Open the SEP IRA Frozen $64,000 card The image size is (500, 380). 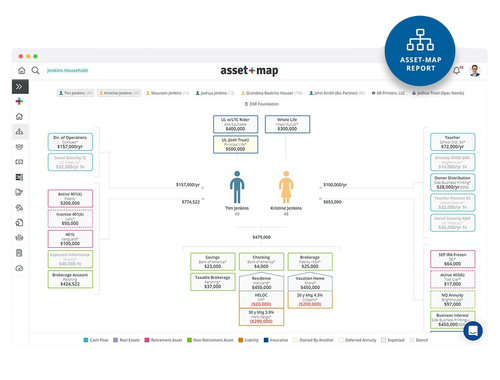pyautogui.click(x=453, y=259)
